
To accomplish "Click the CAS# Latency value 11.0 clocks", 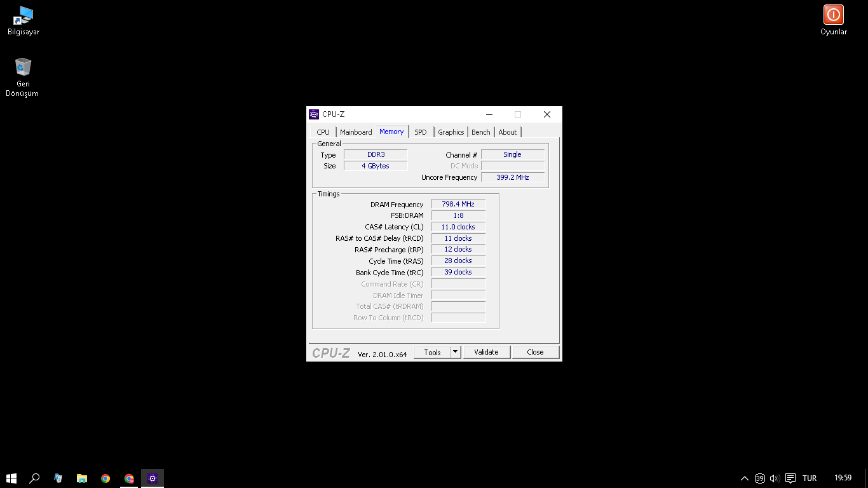I will pyautogui.click(x=458, y=227).
